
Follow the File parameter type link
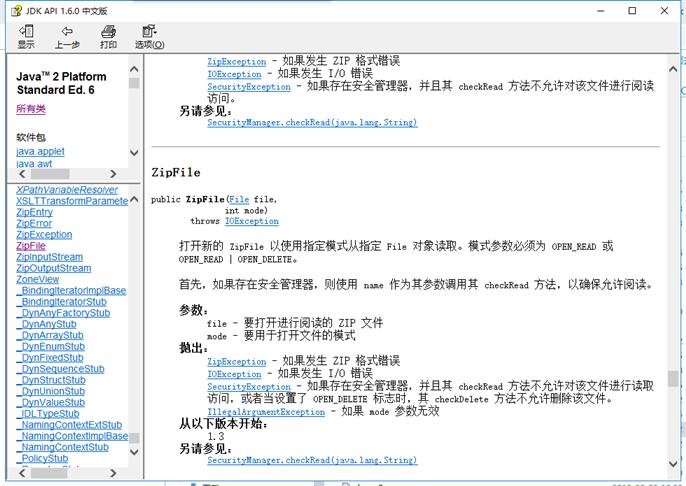(239, 199)
